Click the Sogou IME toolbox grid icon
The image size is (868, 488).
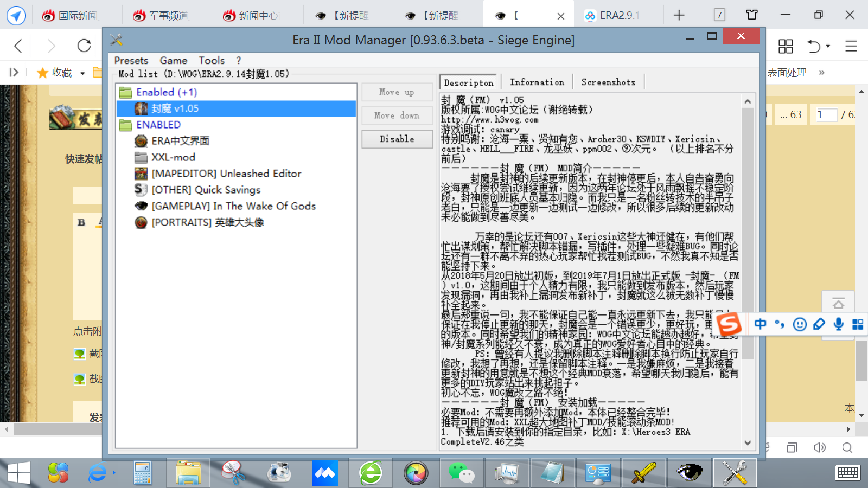click(x=858, y=324)
